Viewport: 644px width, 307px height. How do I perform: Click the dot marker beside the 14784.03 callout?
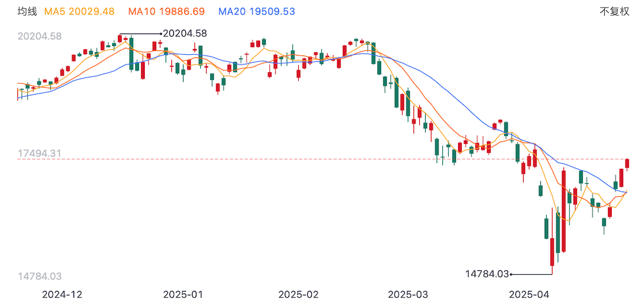(x=511, y=274)
